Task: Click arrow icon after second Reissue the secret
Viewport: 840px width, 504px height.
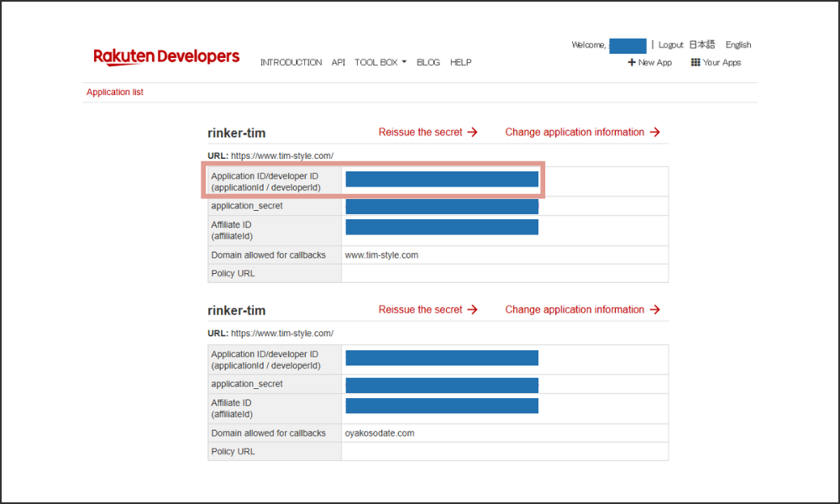Action: coord(472,310)
